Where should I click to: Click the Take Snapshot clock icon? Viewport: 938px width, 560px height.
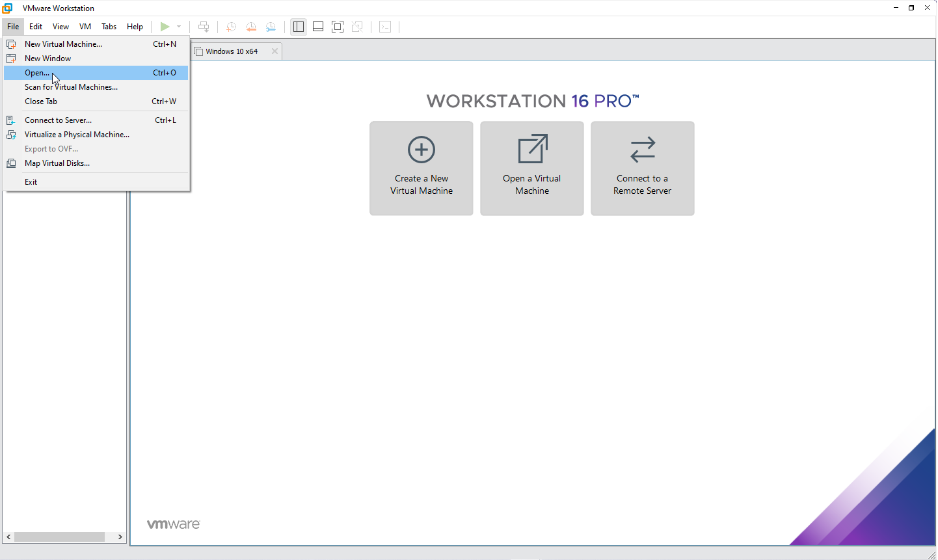(231, 27)
